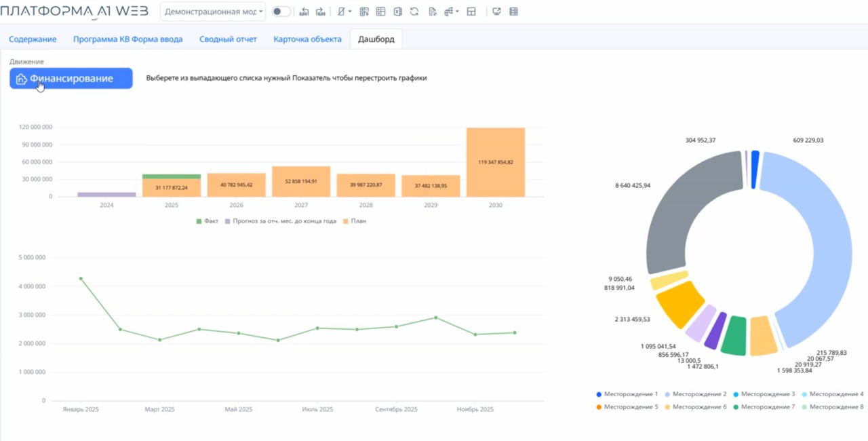Open the Демонстрационная мод dropdown
Image resolution: width=868 pixels, height=441 pixels.
coord(213,12)
